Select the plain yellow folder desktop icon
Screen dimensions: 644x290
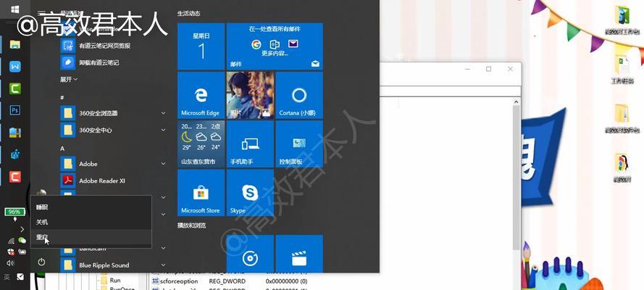(x=622, y=118)
